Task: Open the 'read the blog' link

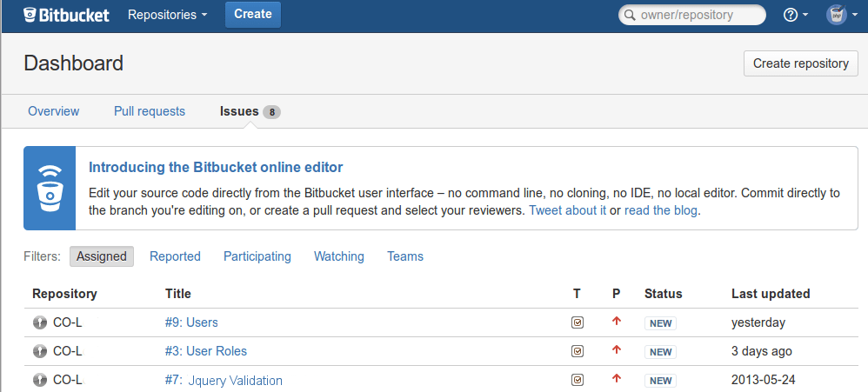Action: click(661, 210)
